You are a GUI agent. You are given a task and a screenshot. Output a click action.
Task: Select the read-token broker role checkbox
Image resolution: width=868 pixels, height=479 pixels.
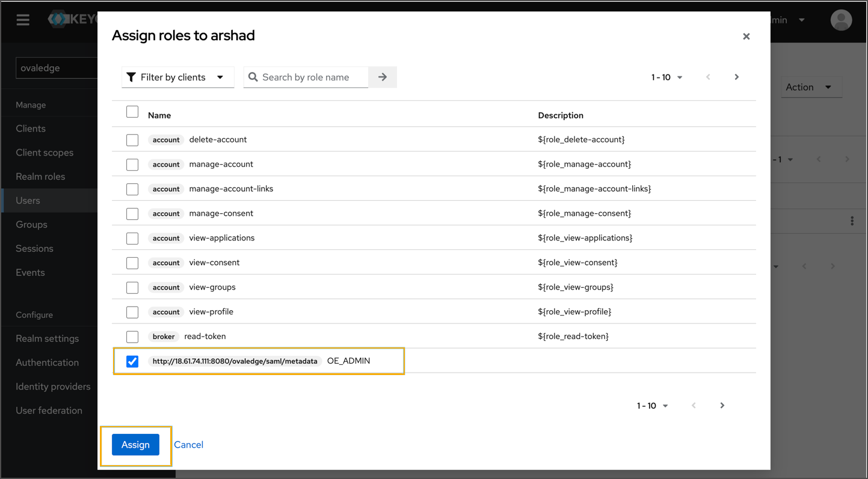pyautogui.click(x=132, y=337)
